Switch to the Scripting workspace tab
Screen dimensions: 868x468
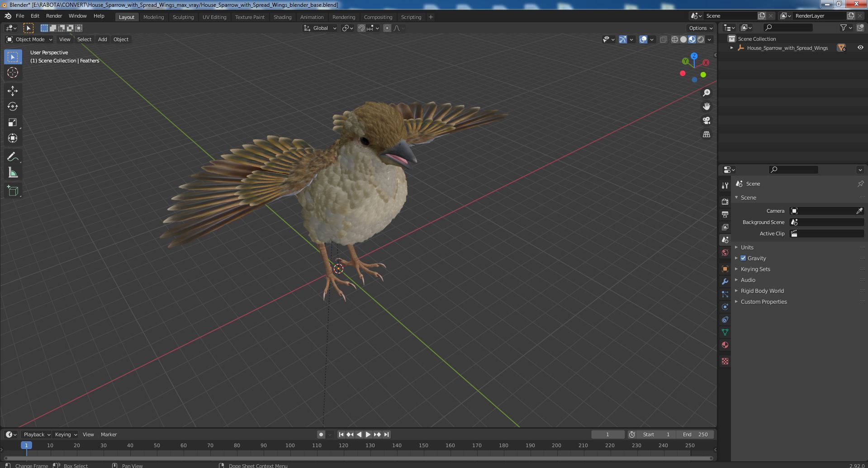click(x=411, y=17)
